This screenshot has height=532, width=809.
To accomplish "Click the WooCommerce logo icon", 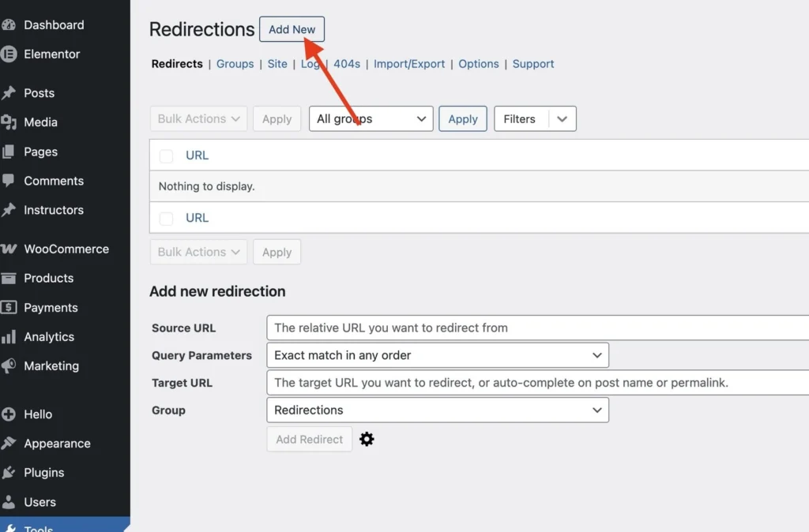I will [9, 249].
